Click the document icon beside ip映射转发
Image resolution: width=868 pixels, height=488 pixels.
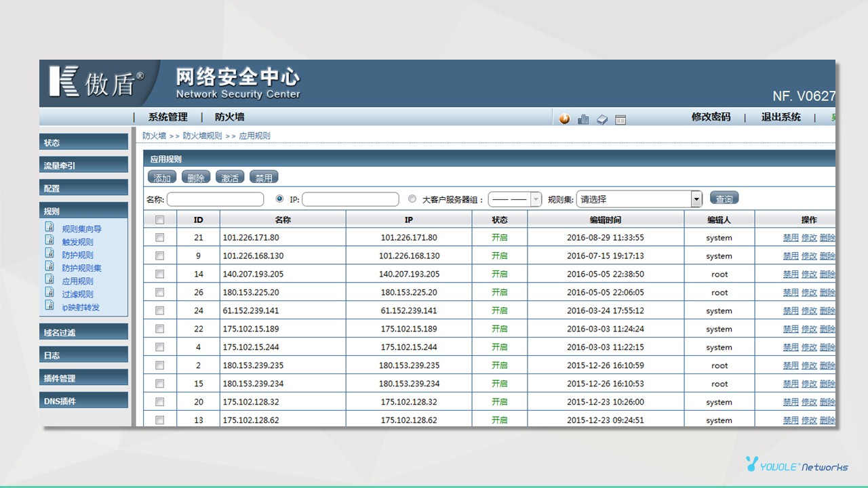(x=50, y=305)
